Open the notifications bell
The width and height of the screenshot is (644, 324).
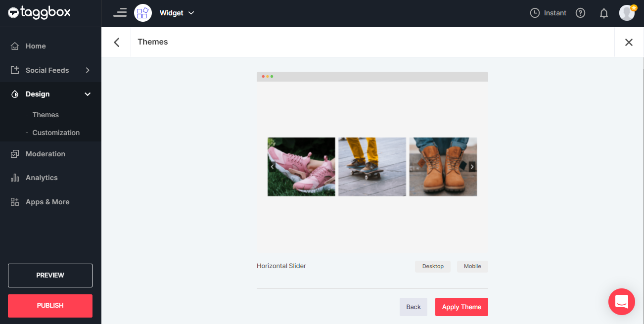603,13
